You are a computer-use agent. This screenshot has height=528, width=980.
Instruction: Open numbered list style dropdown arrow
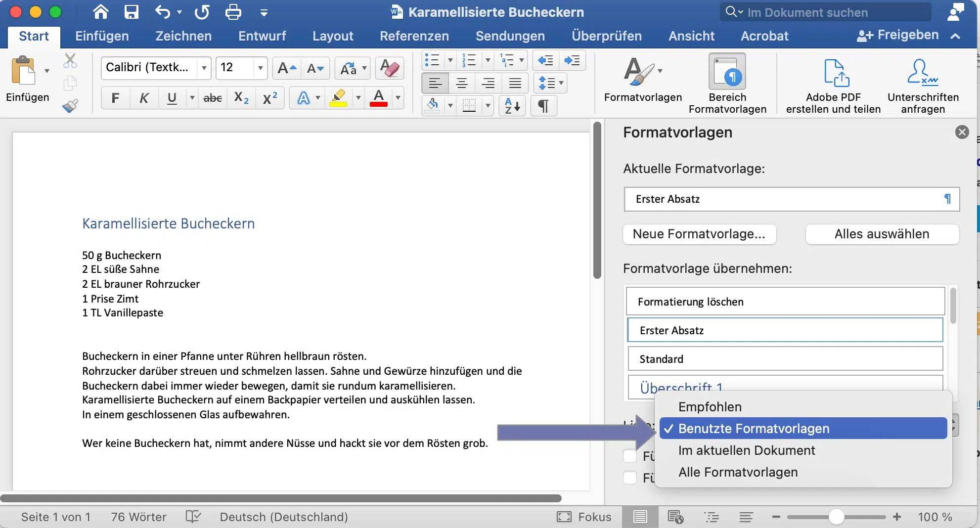click(x=488, y=60)
